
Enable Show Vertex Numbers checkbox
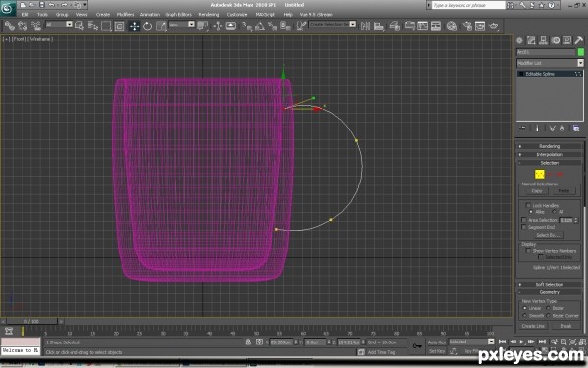pyautogui.click(x=528, y=251)
